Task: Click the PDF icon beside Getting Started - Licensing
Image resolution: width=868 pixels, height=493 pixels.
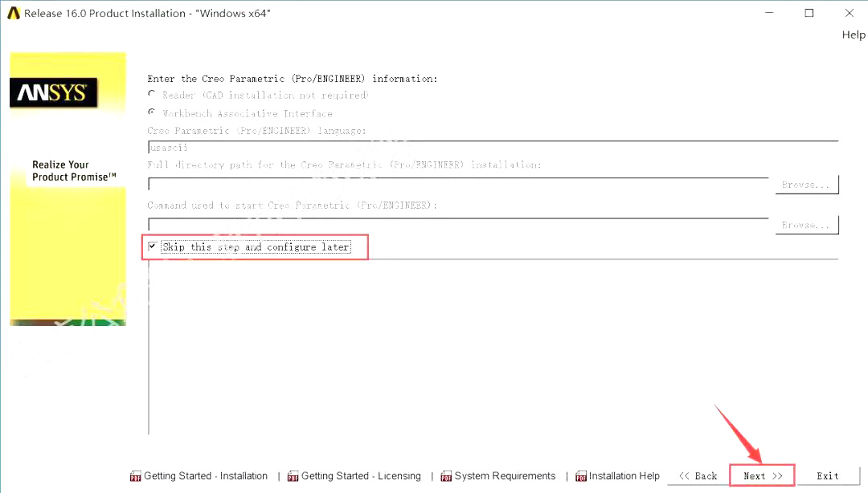Action: point(291,475)
